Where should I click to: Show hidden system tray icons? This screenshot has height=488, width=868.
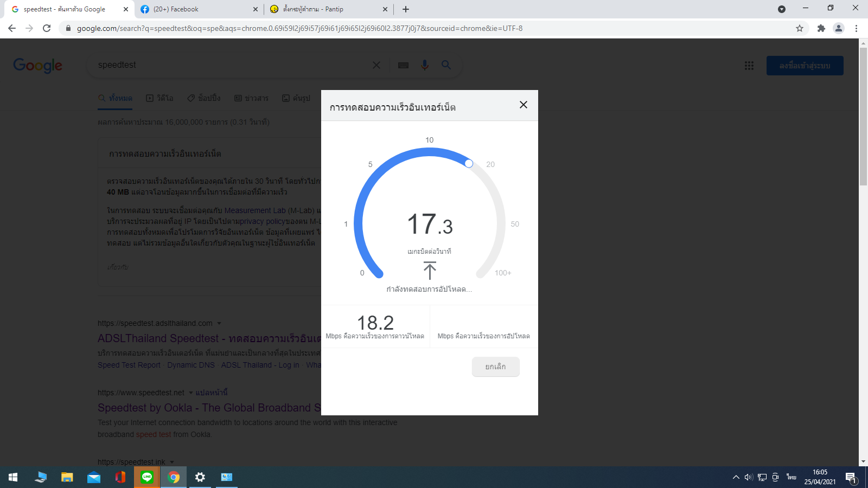[x=736, y=477]
